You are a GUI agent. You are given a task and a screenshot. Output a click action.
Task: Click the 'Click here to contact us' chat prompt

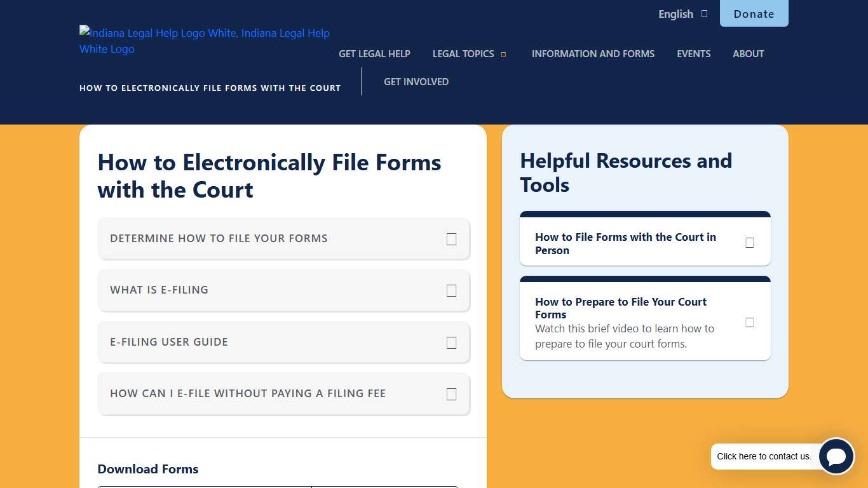(764, 456)
